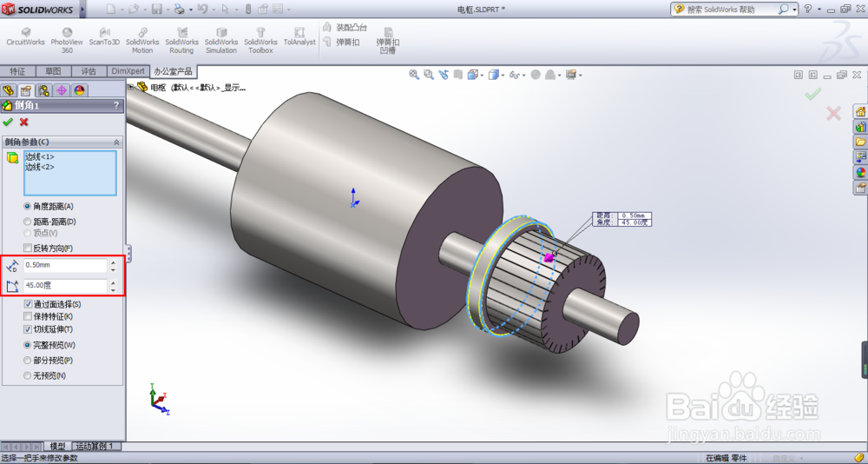Uncheck 切线延伸 option
The height and width of the screenshot is (464, 868).
pos(29,329)
